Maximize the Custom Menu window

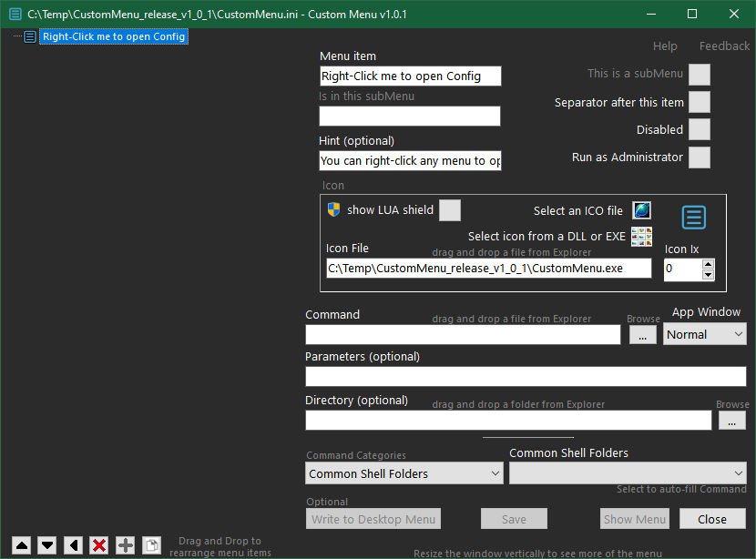pyautogui.click(x=692, y=14)
